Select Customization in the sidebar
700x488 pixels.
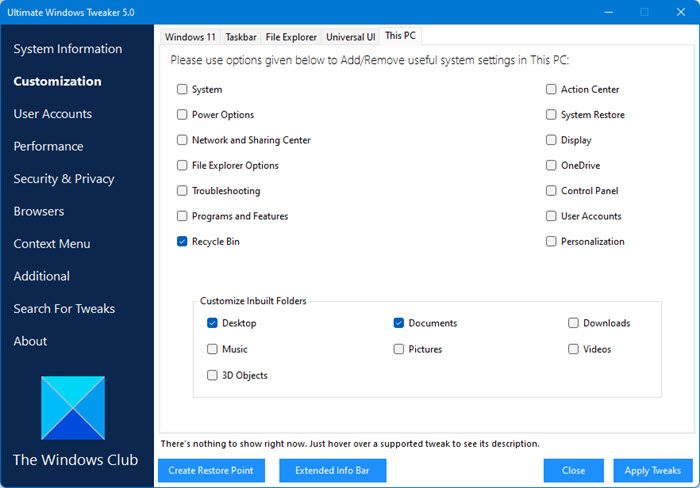[x=58, y=81]
